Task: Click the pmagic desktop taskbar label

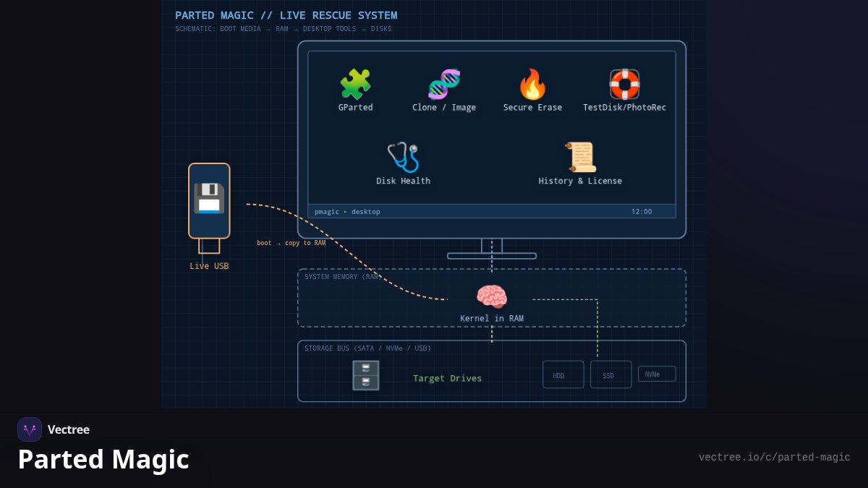Action: click(x=347, y=212)
